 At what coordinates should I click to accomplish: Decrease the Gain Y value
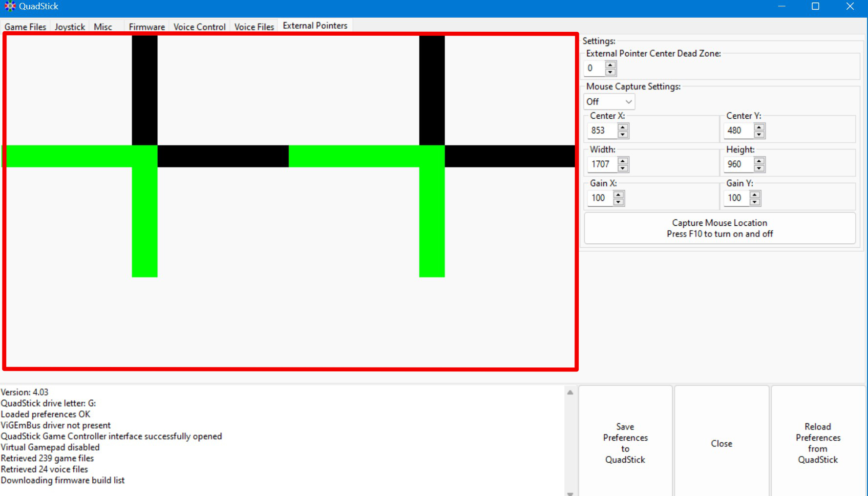(755, 202)
